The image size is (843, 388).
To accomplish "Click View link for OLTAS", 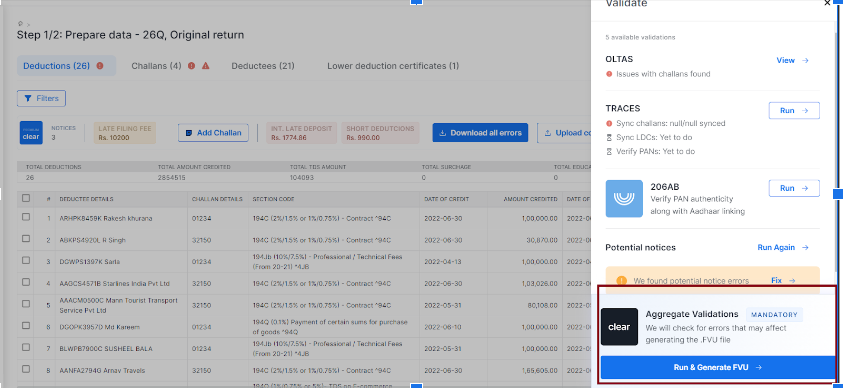I will pyautogui.click(x=792, y=60).
